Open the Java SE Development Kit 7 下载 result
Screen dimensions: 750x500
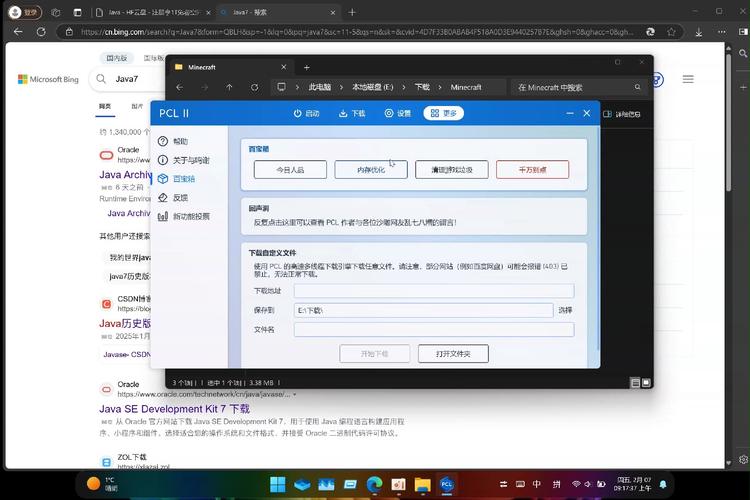click(175, 409)
